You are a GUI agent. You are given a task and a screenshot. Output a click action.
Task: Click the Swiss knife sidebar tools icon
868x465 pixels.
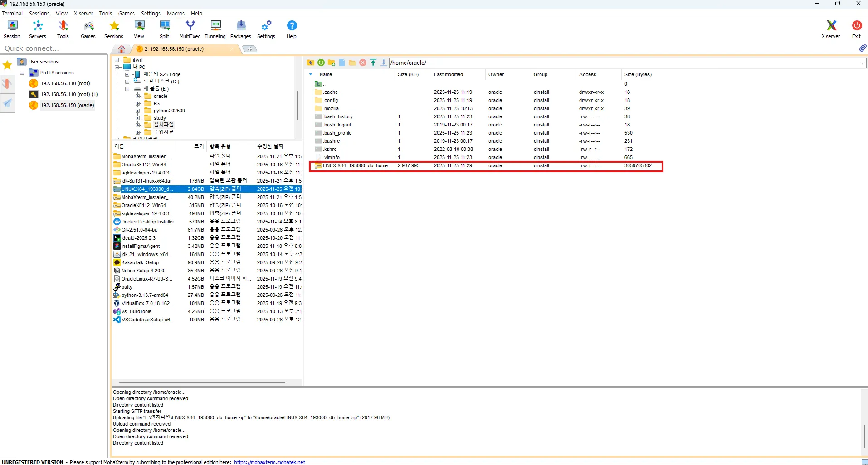point(7,84)
